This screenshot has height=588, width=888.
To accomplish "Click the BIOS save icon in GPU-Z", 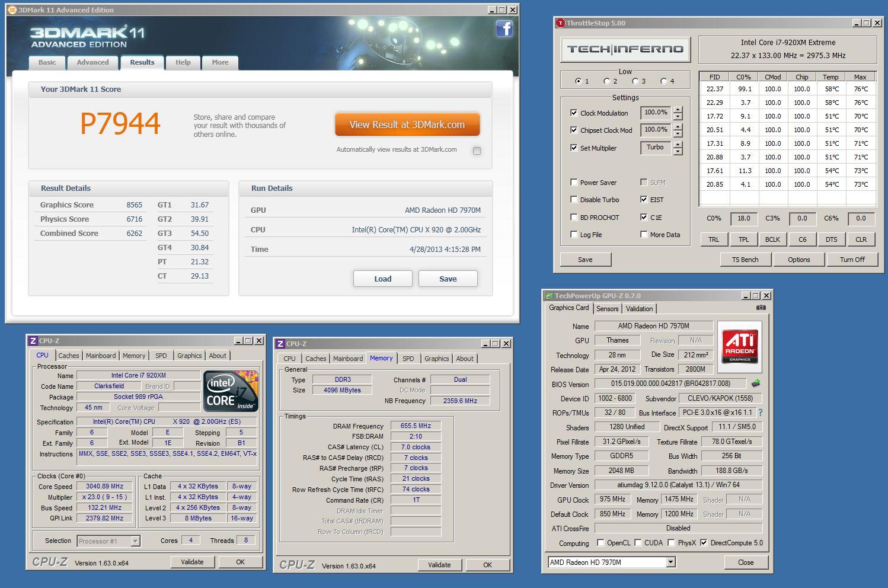I will tap(756, 384).
